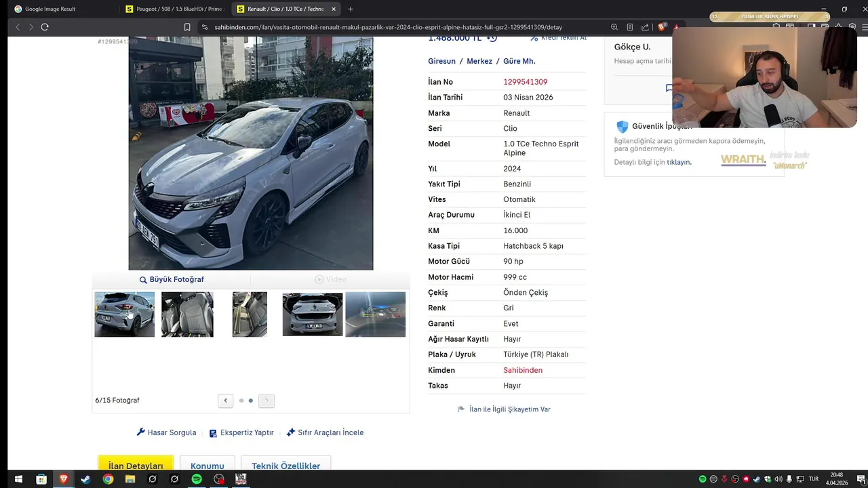The height and width of the screenshot is (488, 868).
Task: Click the price history icon next to the price
Action: point(492,39)
